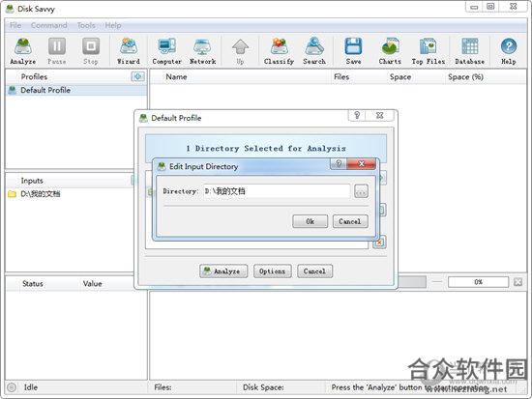Open the Database tool
Image resolution: width=532 pixels, height=399 pixels.
pos(469,51)
